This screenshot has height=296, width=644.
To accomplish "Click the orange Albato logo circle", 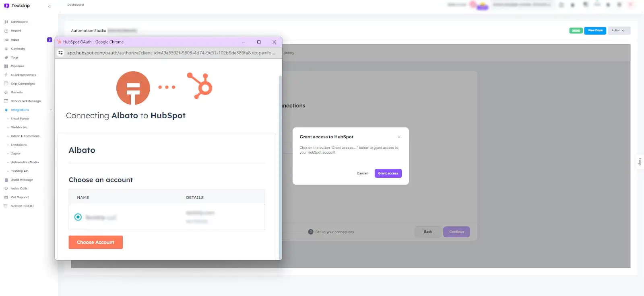I will click(133, 88).
